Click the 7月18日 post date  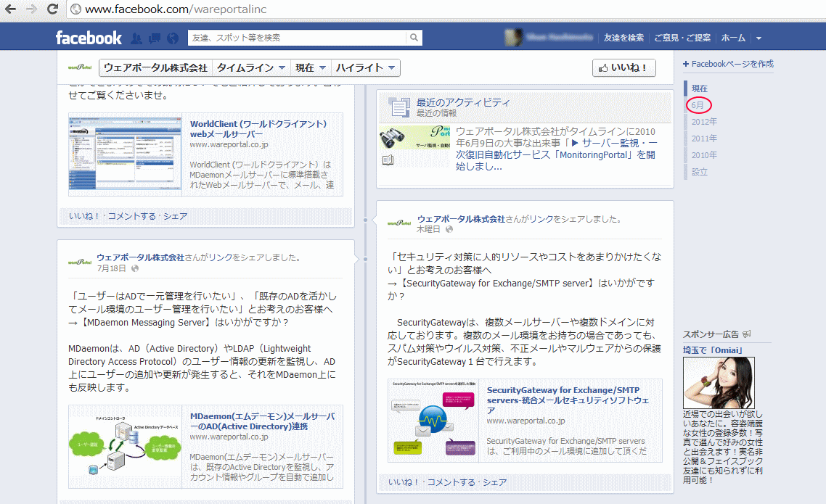pyautogui.click(x=111, y=268)
